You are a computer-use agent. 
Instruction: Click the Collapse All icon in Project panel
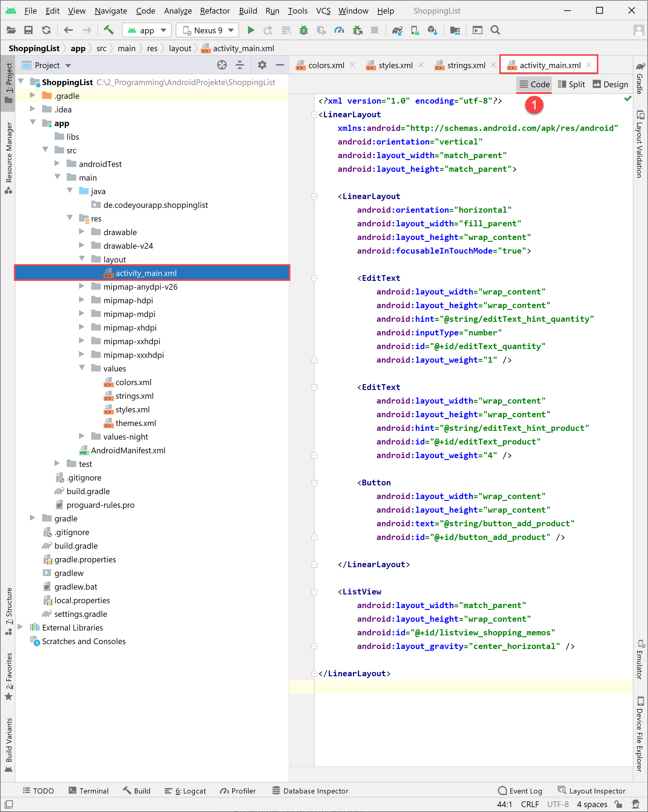(x=240, y=65)
